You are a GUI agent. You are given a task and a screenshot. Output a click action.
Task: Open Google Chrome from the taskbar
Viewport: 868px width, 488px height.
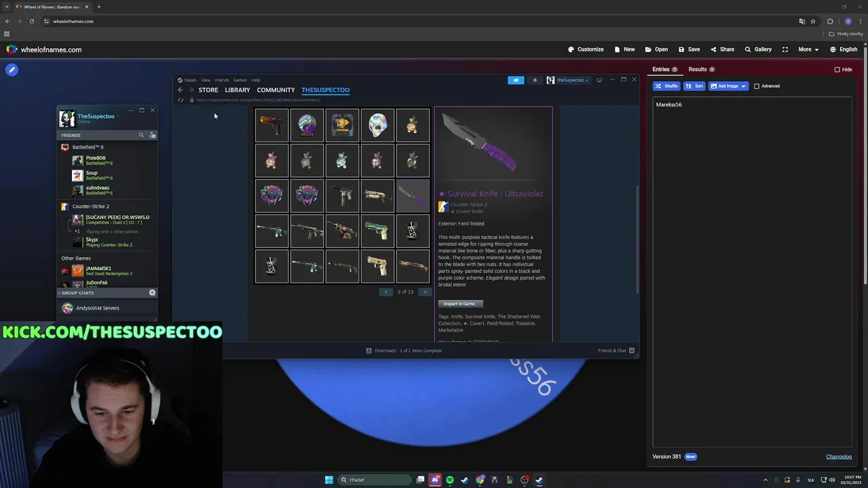tap(480, 480)
